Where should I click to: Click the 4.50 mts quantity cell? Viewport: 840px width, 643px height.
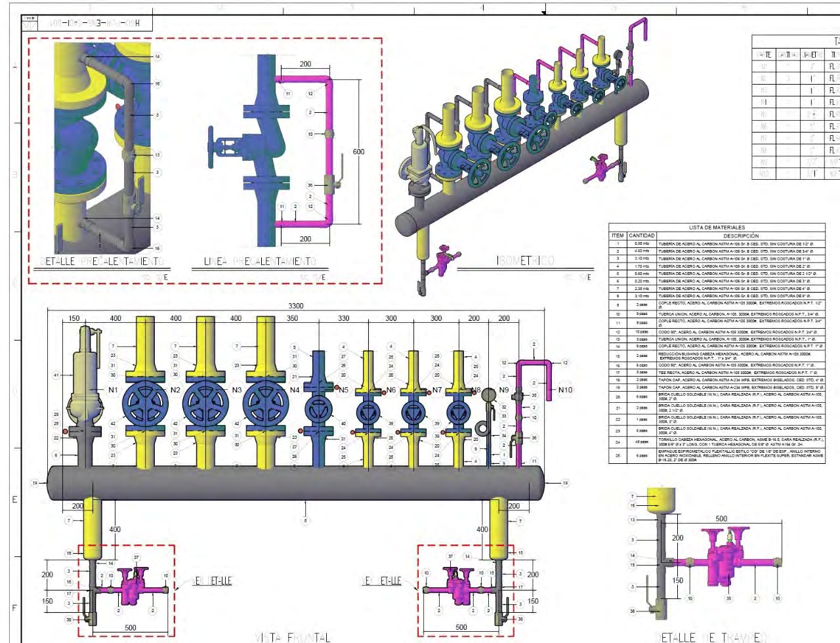click(642, 251)
